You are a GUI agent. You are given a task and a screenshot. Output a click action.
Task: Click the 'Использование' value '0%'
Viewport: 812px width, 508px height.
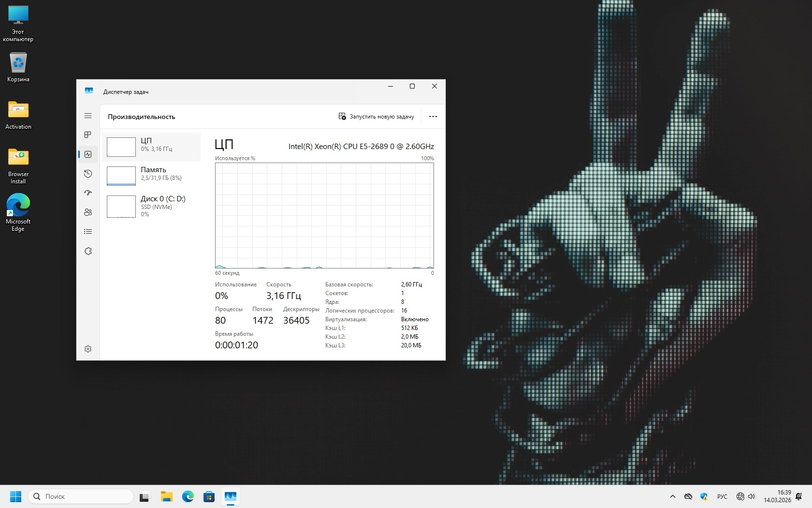(x=221, y=296)
